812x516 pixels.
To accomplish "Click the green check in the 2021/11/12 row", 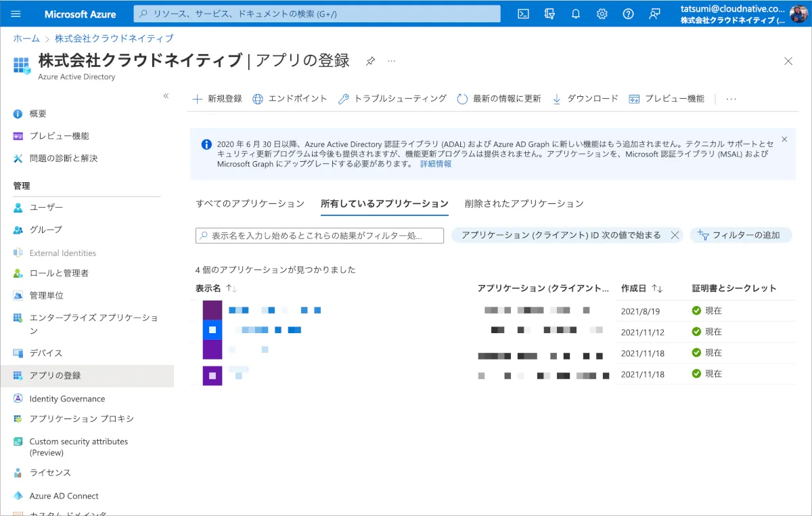I will 696,332.
